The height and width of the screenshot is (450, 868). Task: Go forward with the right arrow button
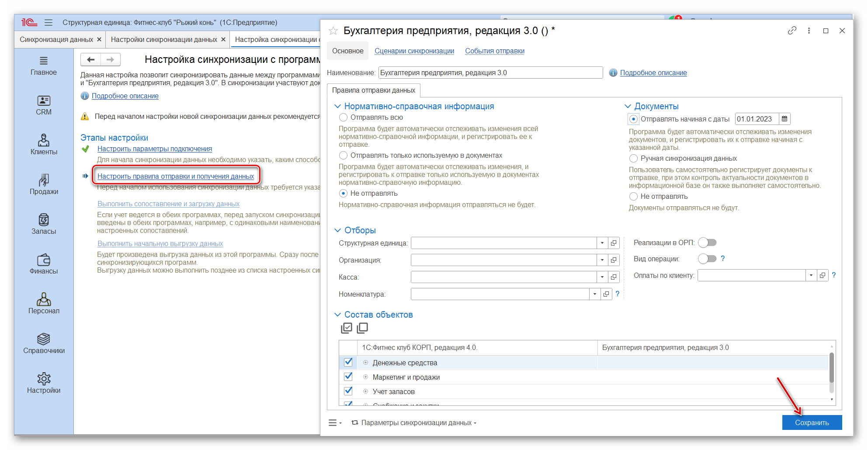click(111, 59)
